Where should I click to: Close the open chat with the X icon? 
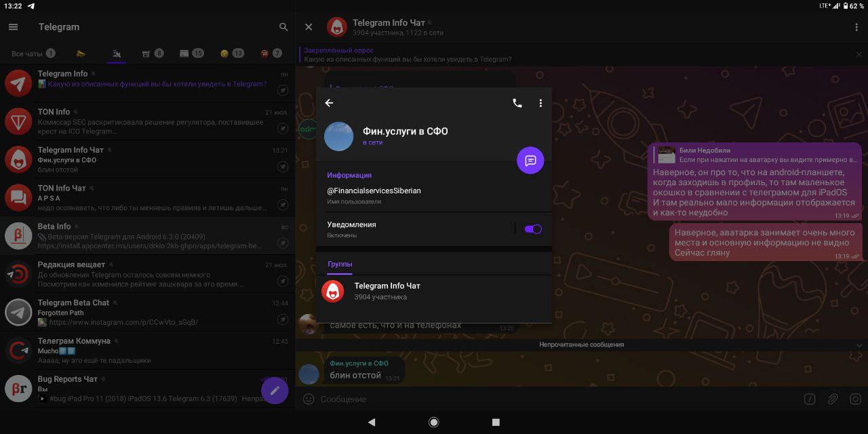(309, 27)
